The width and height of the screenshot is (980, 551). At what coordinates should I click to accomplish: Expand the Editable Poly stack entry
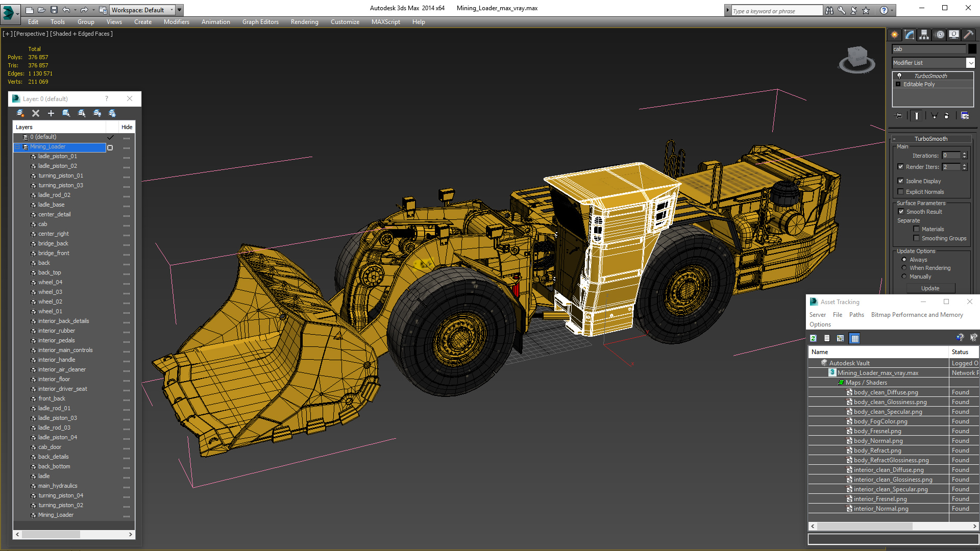898,84
